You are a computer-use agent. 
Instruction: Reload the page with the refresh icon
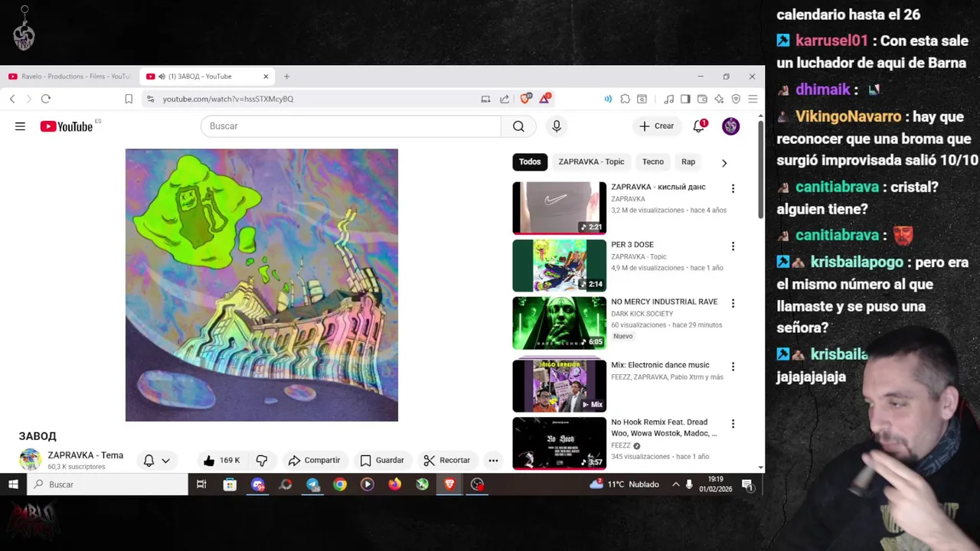(46, 99)
